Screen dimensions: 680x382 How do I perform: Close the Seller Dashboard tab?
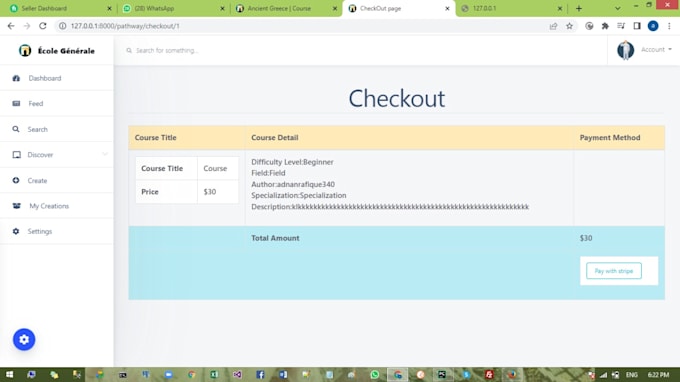point(109,8)
